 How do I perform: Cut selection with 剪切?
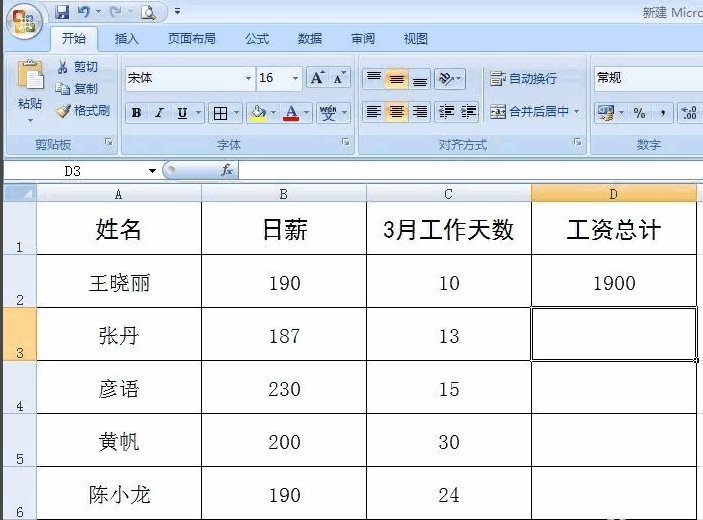click(77, 67)
